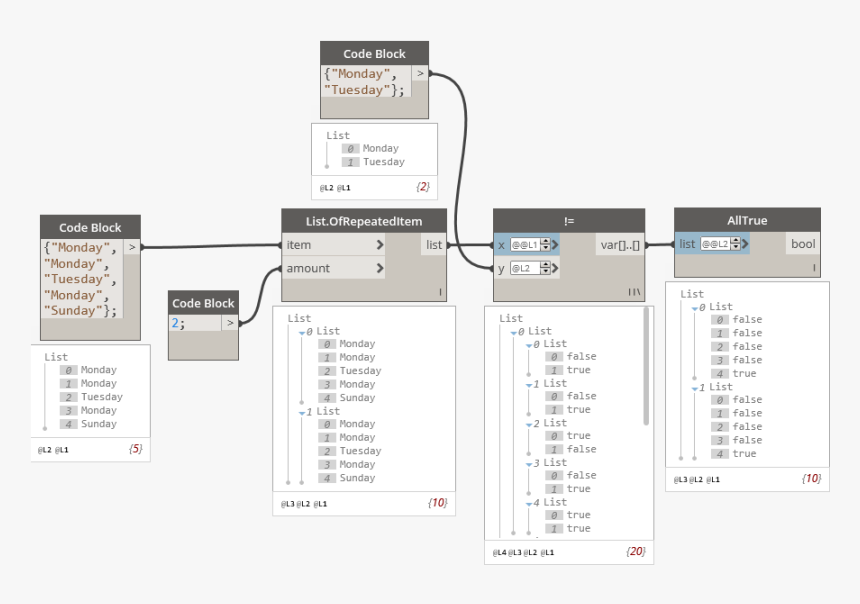
Task: Collapse the "1 List" branch in the AllTrue preview
Action: (697, 386)
